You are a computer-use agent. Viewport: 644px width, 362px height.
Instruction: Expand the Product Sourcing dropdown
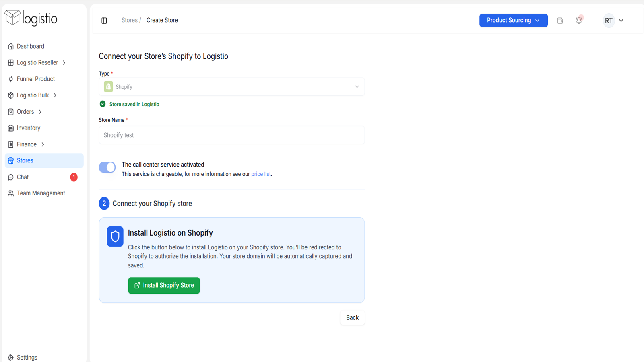513,21
